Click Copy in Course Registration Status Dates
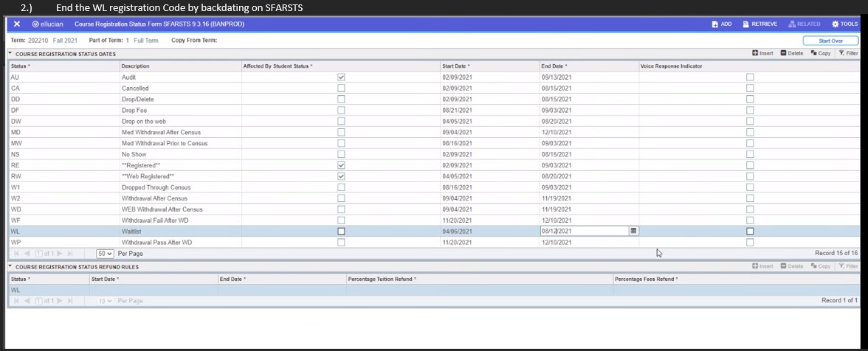The image size is (868, 351). 821,53
